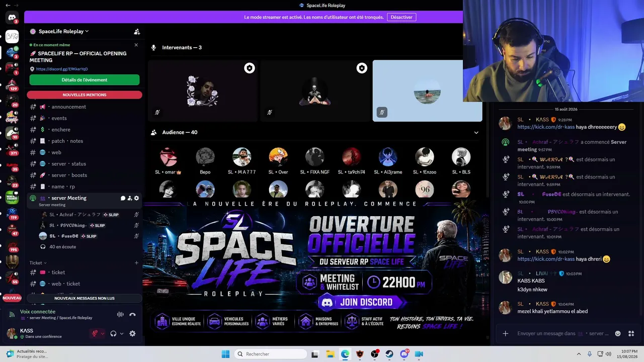Open Steam from taskbar
The image size is (644, 362).
pos(389,354)
